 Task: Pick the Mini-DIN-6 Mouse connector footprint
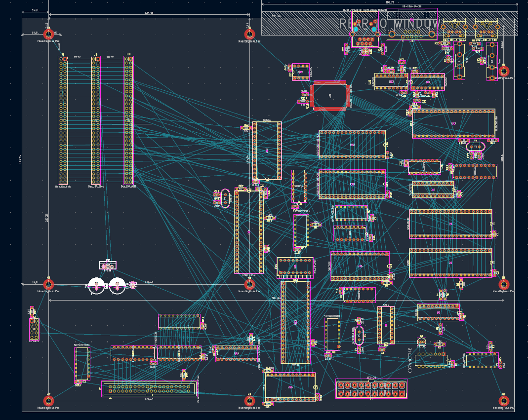coord(454,28)
